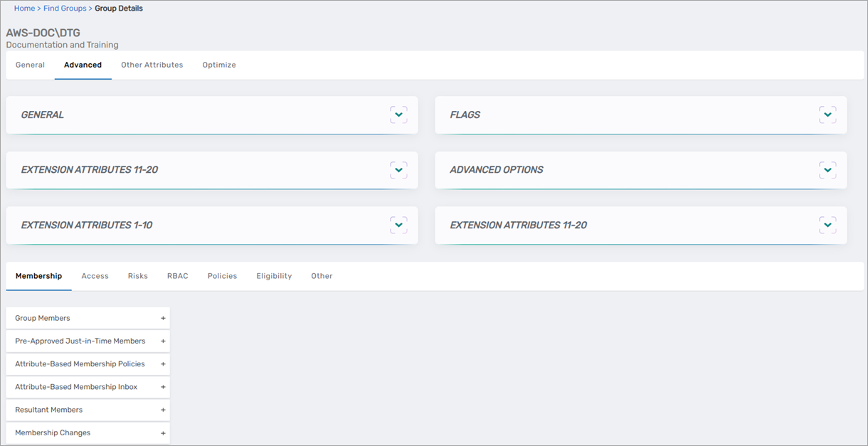
Task: Expand the left EXTENSION ATTRIBUTES 11-20 chevron
Action: click(398, 169)
